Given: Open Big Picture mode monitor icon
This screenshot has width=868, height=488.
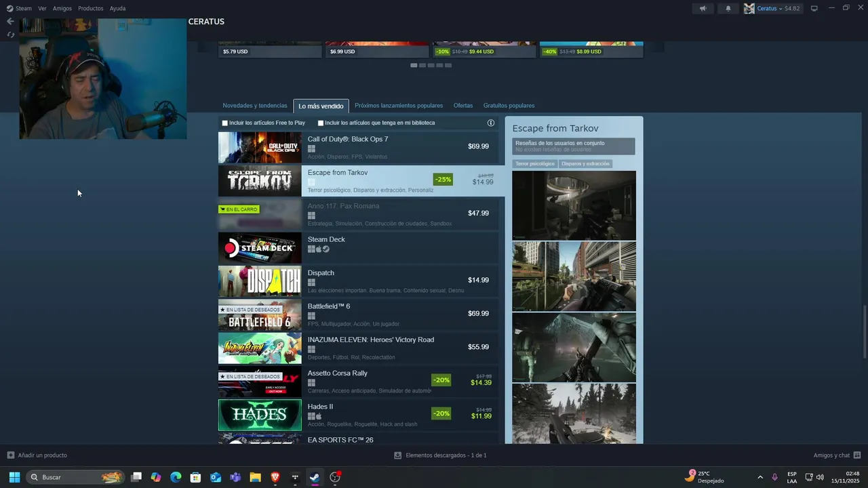Looking at the screenshot, I should click(x=814, y=8).
